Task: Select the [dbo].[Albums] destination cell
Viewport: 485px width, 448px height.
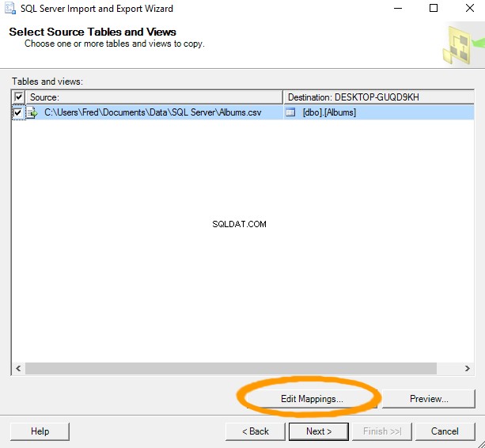Action: [379, 112]
